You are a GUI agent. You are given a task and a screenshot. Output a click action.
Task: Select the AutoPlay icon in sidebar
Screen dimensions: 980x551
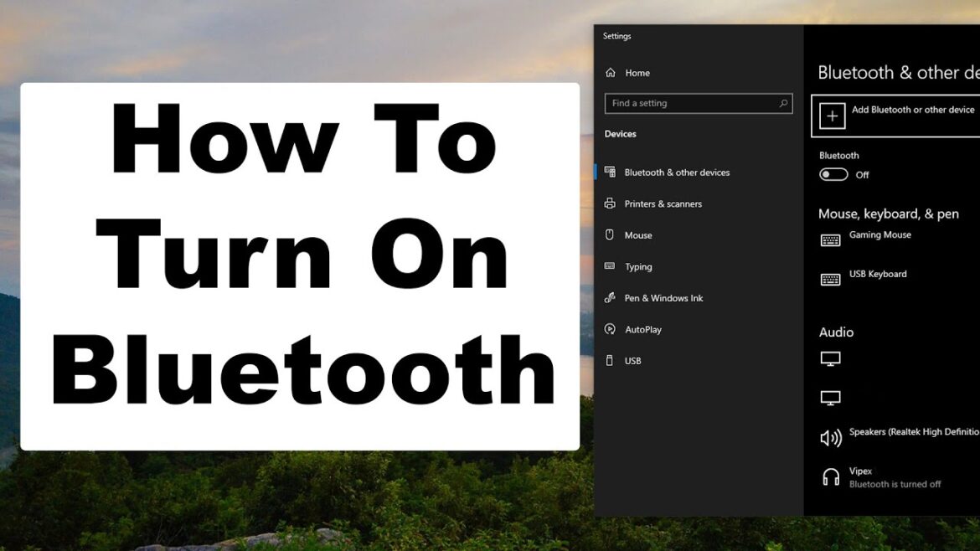click(x=611, y=329)
